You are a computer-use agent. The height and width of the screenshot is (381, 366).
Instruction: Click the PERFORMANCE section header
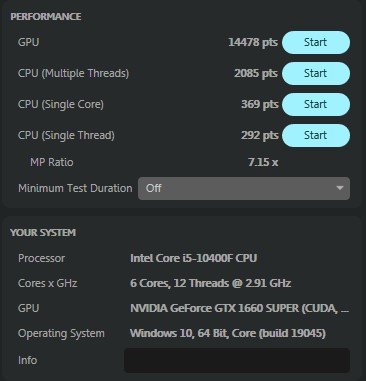46,17
